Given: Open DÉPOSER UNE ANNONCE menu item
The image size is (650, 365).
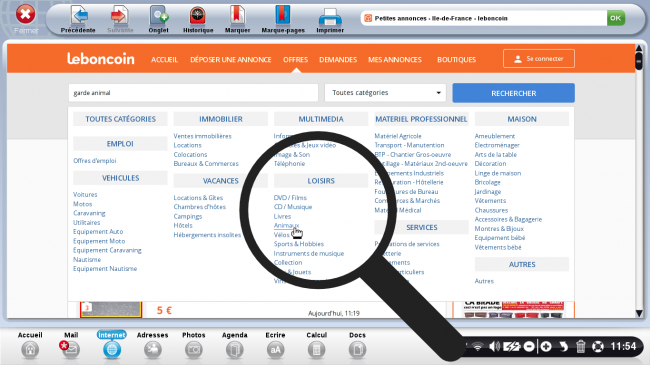Looking at the screenshot, I should (x=230, y=60).
